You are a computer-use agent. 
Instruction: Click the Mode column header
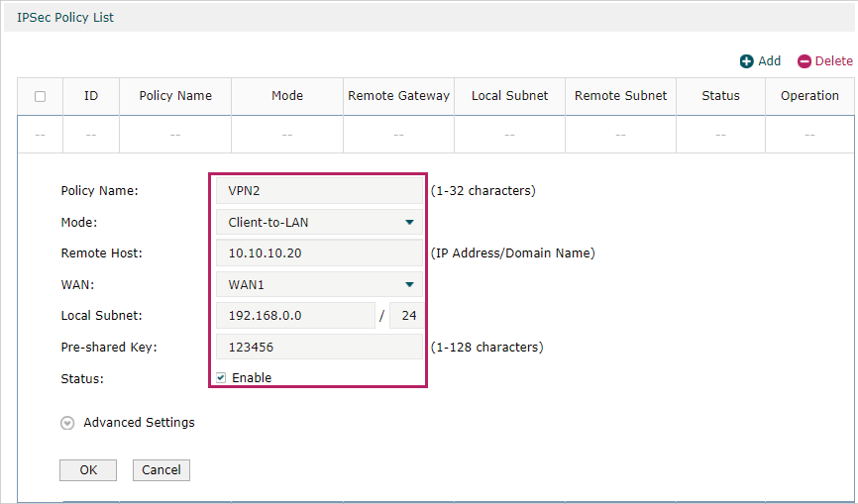coord(287,96)
